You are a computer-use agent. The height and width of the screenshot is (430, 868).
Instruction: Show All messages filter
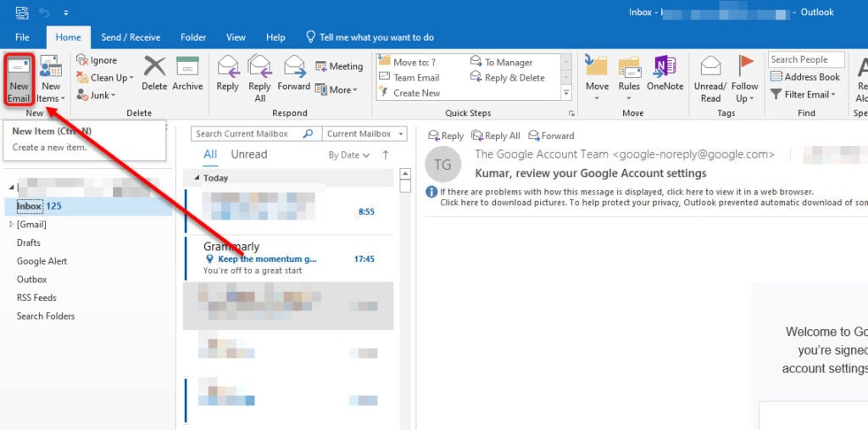pyautogui.click(x=210, y=154)
